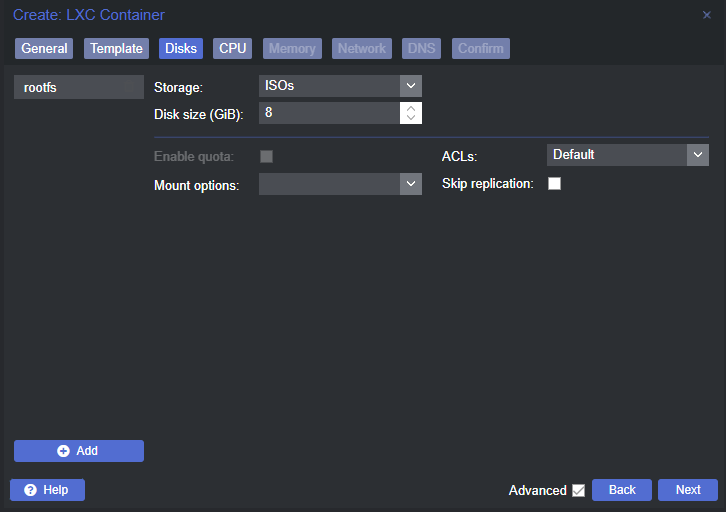The image size is (726, 512).
Task: Click the Add disk button
Action: 79,451
